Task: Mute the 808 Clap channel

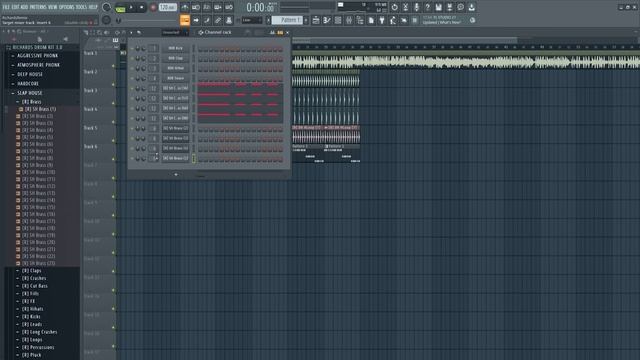Action: [132, 58]
